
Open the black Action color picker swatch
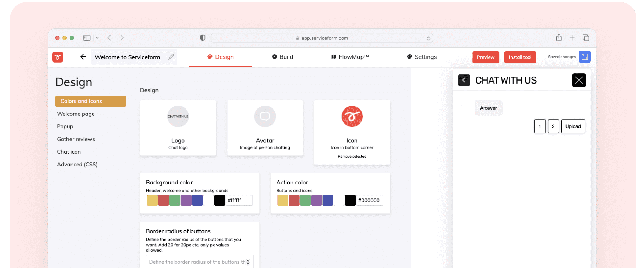point(350,200)
